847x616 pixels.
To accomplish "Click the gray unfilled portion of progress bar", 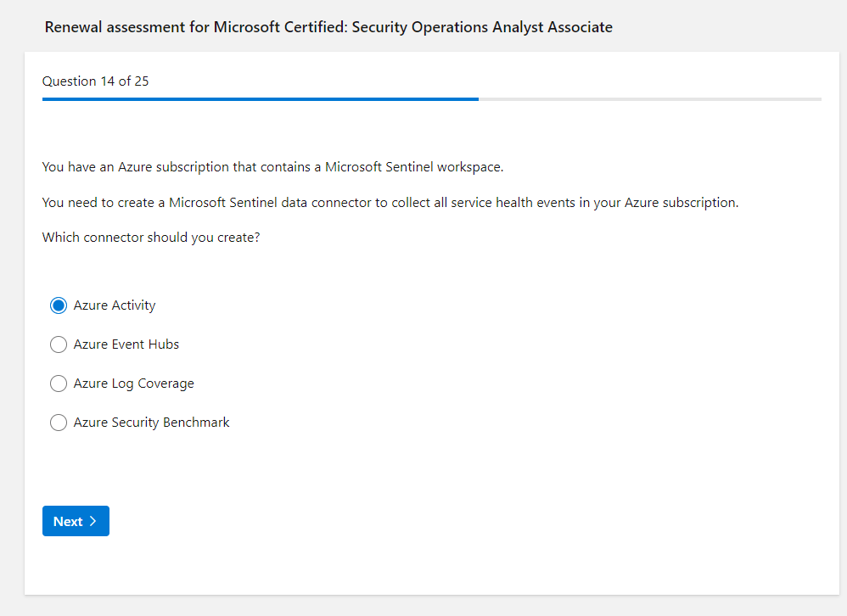I will (649, 99).
